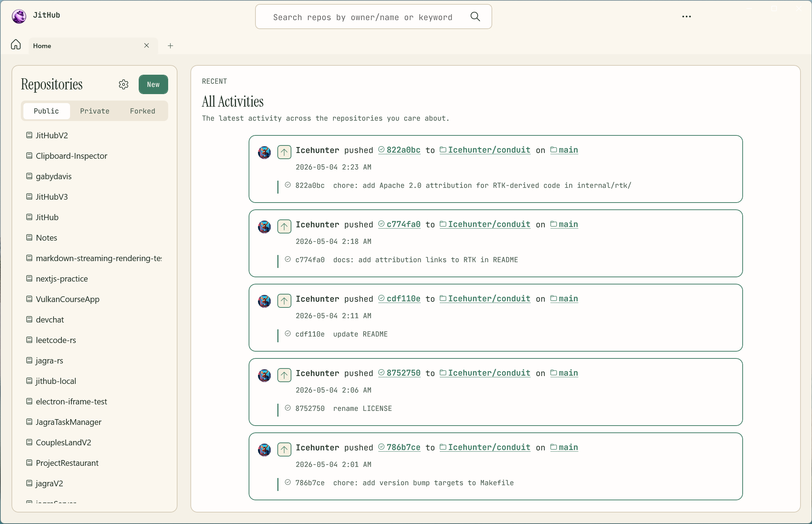Screen dimensions: 812x524
Task: Select the Home tab
Action: tap(93, 46)
